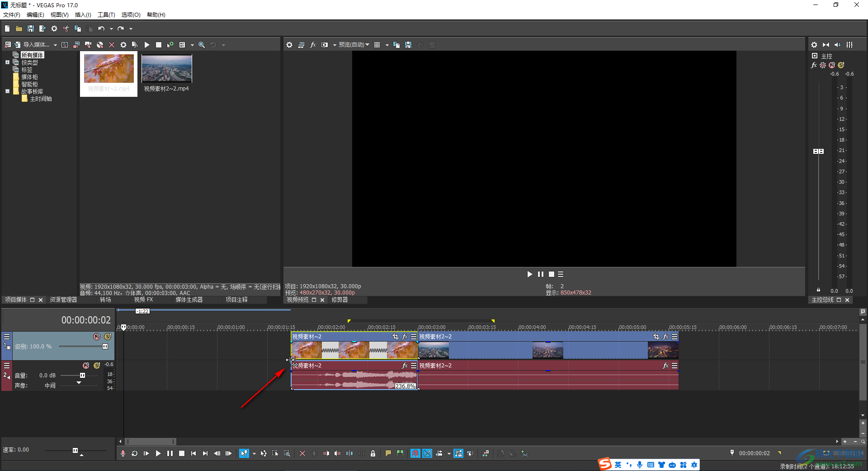Select the normal edit tool in transport bar
Viewport: 868px width, 471px height.
pyautogui.click(x=244, y=453)
